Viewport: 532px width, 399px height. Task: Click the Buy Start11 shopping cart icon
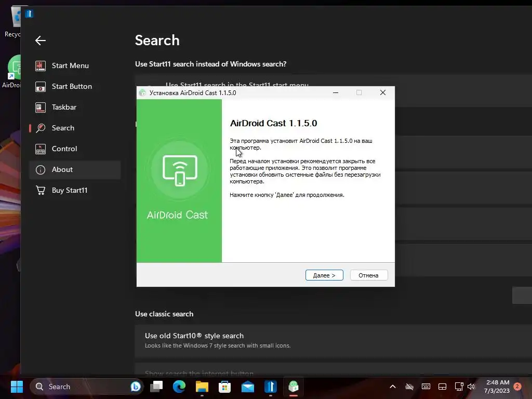(x=41, y=190)
